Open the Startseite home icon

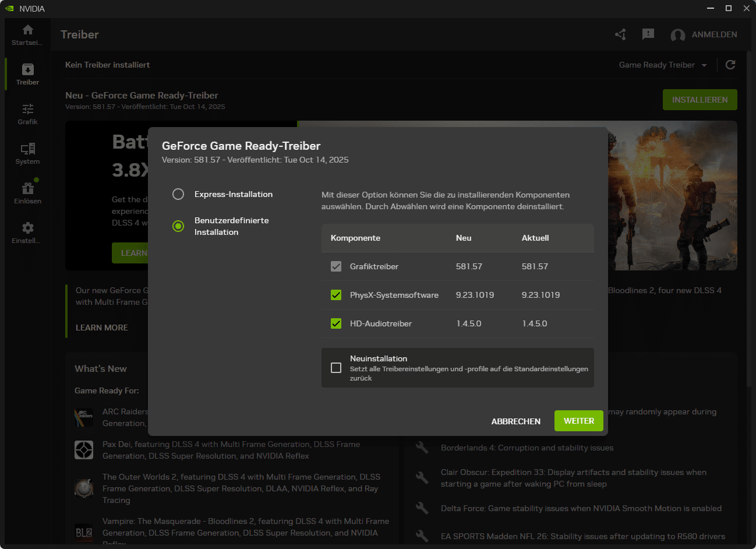pos(27,30)
